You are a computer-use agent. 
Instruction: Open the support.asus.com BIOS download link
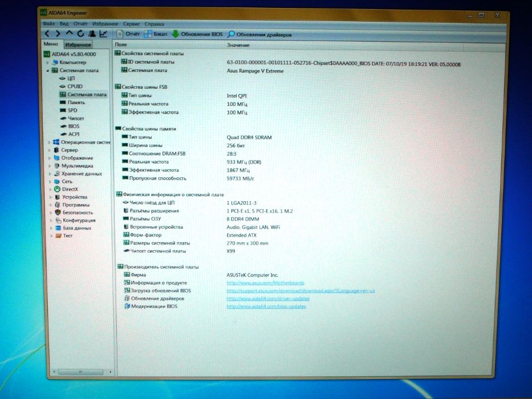pyautogui.click(x=300, y=291)
